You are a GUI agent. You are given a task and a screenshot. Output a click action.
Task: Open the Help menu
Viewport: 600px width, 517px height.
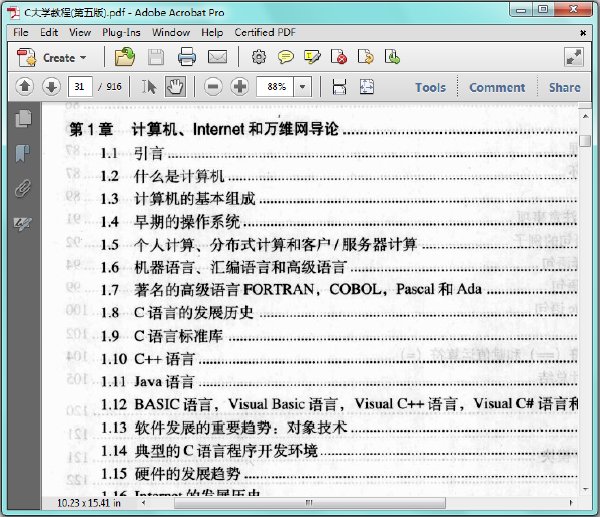pyautogui.click(x=212, y=33)
